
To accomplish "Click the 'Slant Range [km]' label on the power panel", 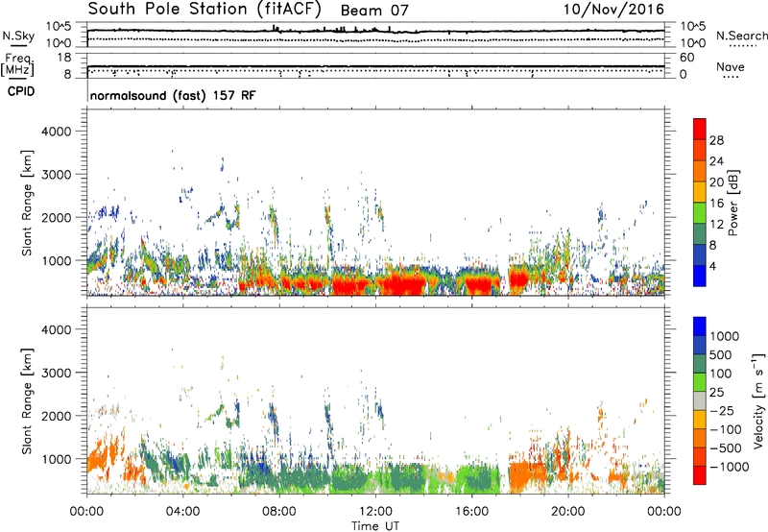I will [27, 203].
